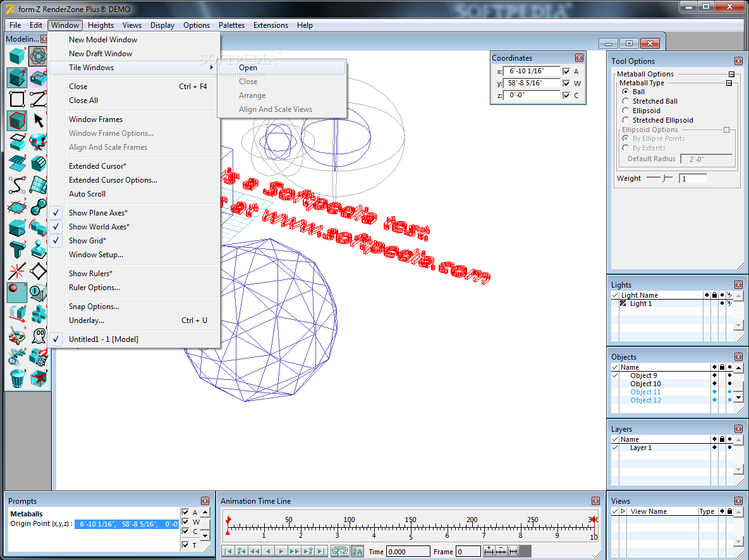This screenshot has height=560, width=749.
Task: Toggle the C checkbox in Coordinates palette
Action: tap(566, 95)
